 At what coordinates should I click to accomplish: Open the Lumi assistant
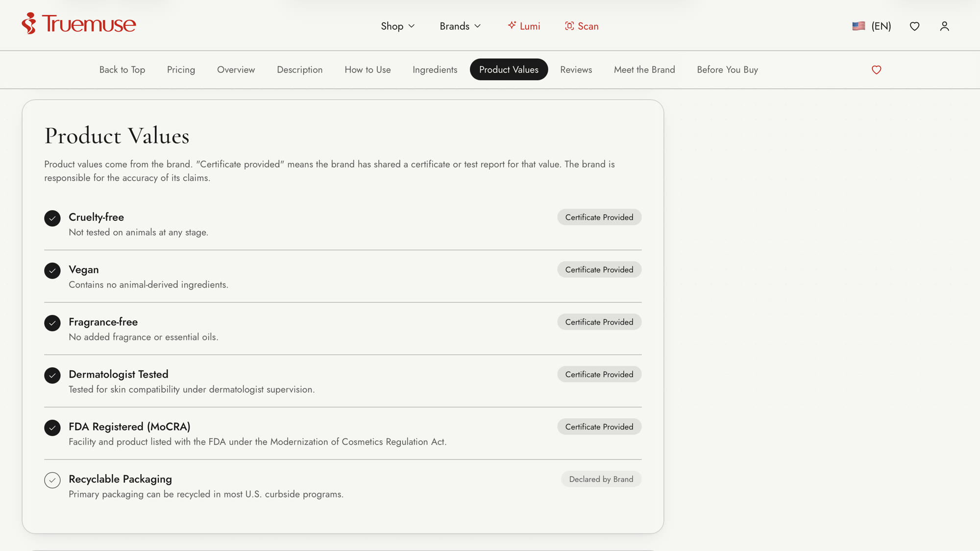click(x=524, y=26)
